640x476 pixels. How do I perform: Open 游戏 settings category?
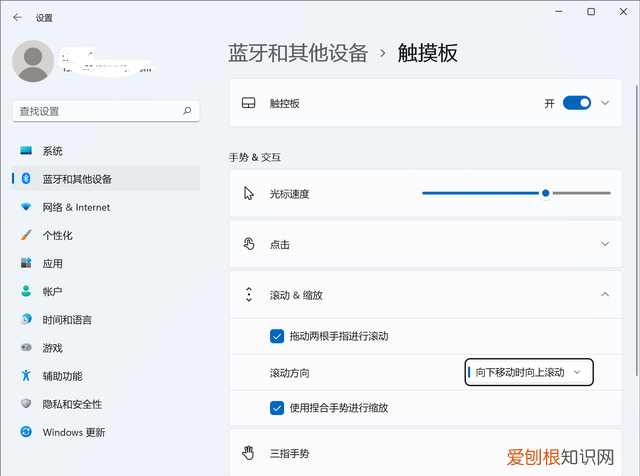(x=106, y=347)
